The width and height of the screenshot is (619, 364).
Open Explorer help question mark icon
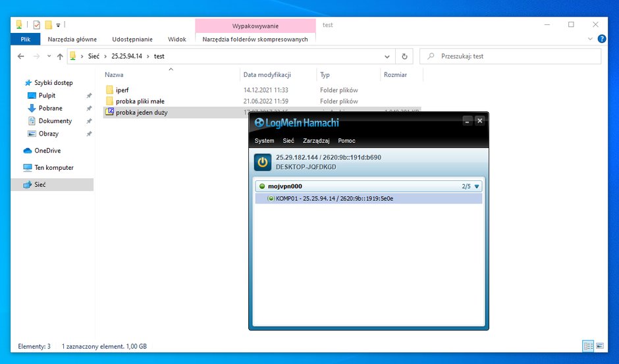point(602,39)
